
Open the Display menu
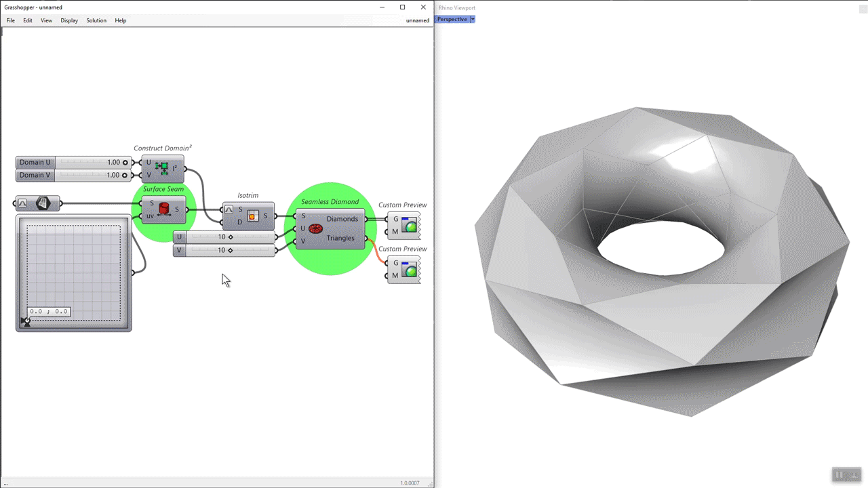point(68,20)
